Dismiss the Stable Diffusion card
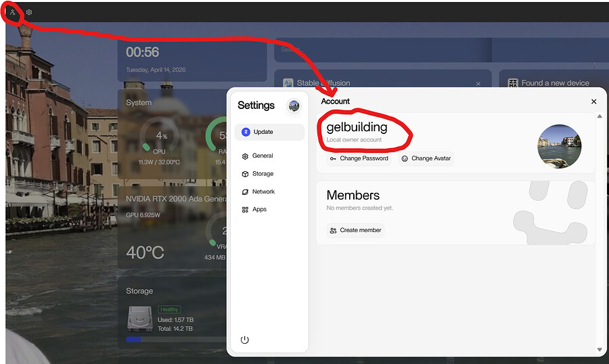609x364 pixels. 478,83
